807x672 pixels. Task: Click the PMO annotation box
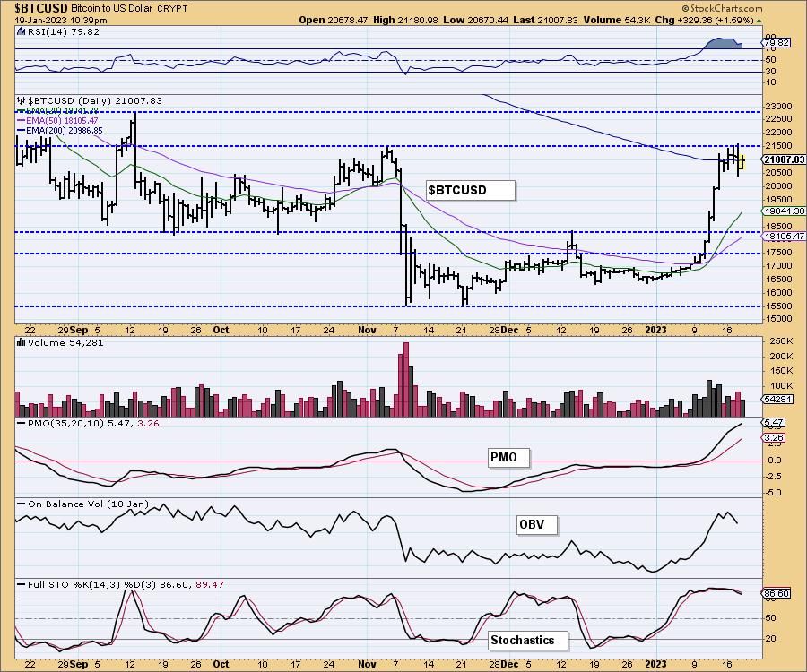tap(508, 457)
